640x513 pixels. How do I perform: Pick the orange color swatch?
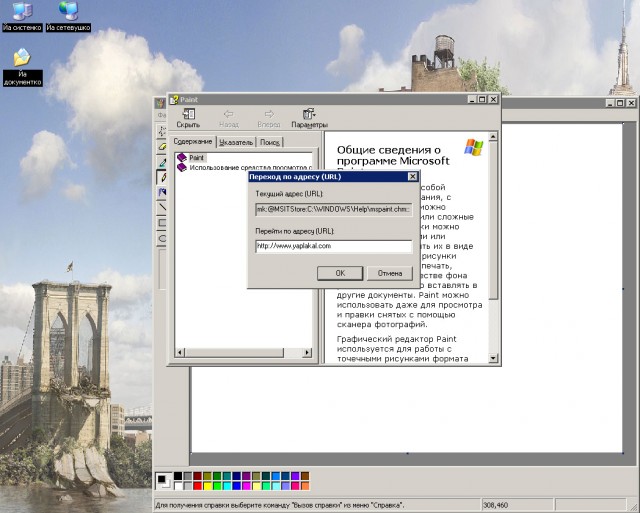tap(305, 486)
